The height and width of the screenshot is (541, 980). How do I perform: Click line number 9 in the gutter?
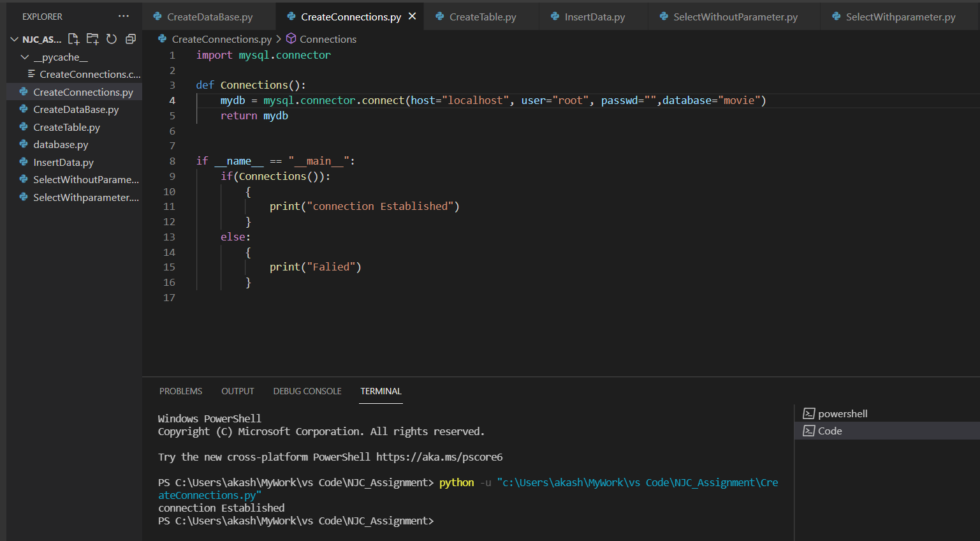point(172,176)
